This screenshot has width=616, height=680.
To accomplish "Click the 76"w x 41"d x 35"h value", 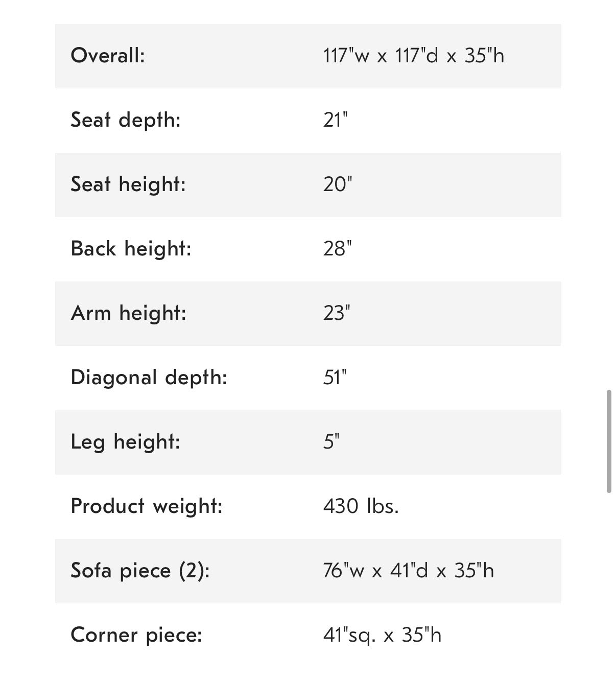I will tap(409, 571).
